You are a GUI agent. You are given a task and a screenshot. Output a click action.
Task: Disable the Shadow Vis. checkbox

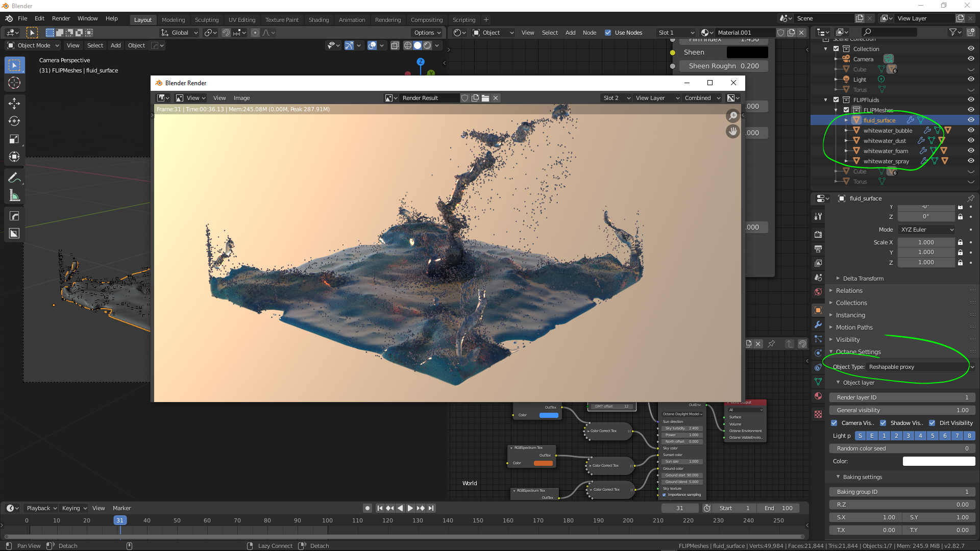pos(883,423)
